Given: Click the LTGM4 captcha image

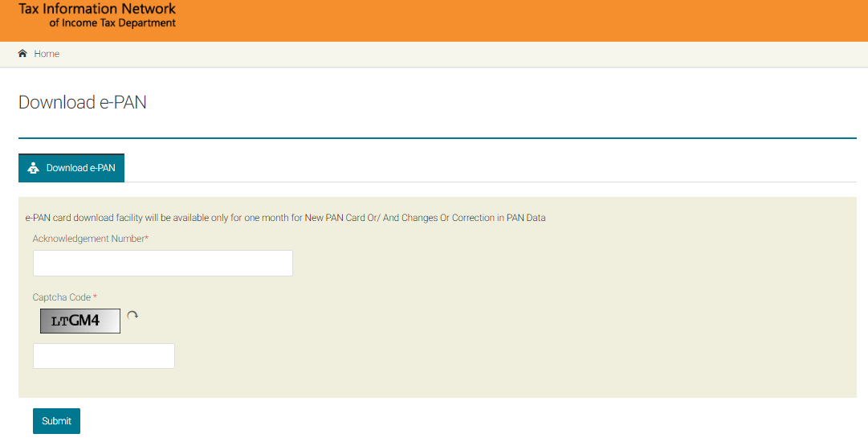Looking at the screenshot, I should click(x=80, y=321).
